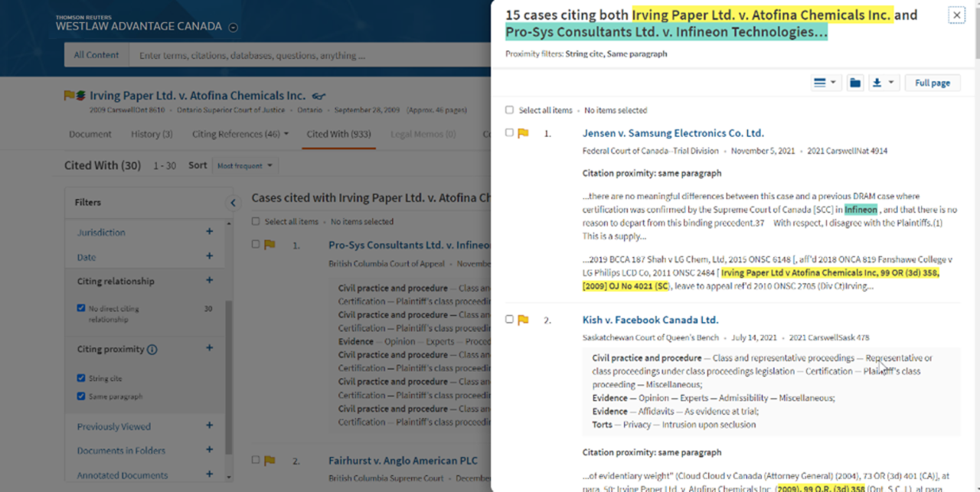Open the detail level list dropdown
Viewport: 980px width, 492px height.
point(825,83)
